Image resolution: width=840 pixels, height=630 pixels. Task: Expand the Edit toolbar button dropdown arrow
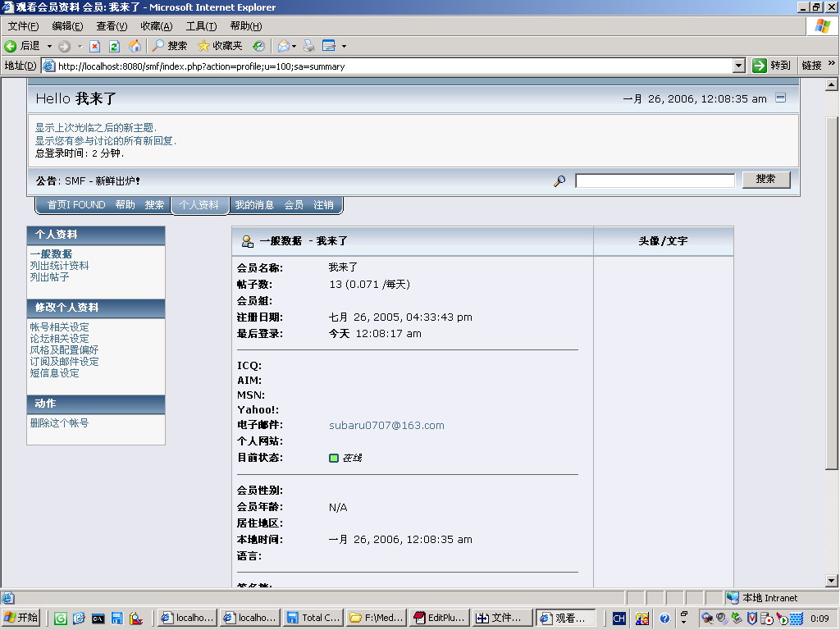[x=344, y=47]
